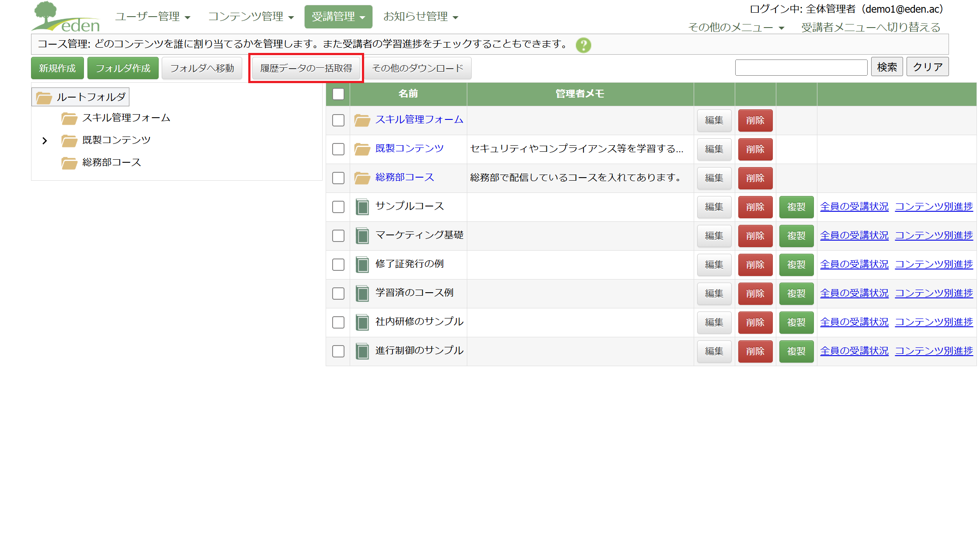
Task: Open the green help question mark icon
Action: pos(583,45)
